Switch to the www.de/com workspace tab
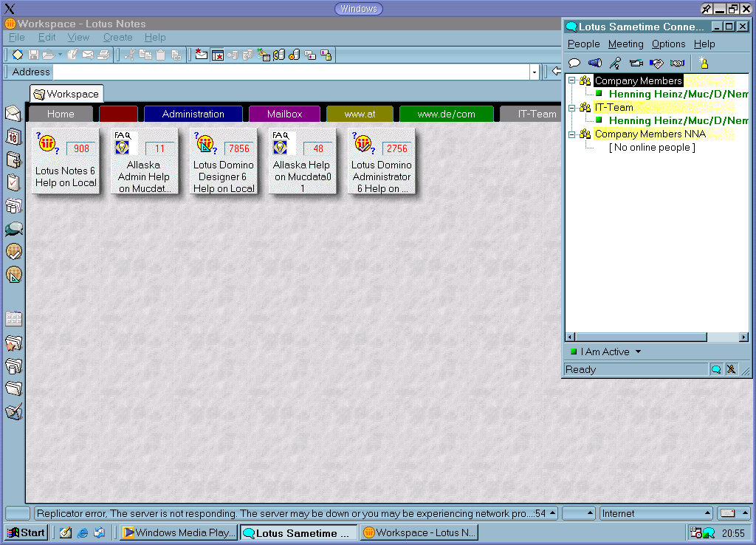 (446, 114)
